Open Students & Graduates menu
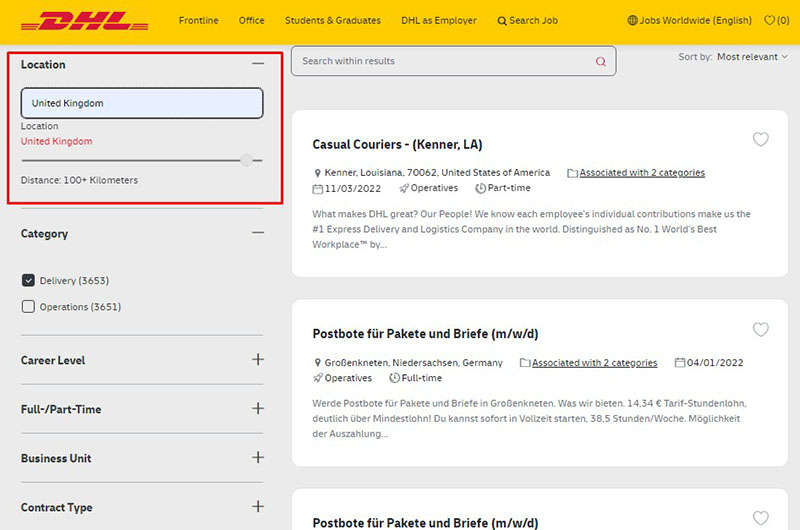 (x=333, y=20)
